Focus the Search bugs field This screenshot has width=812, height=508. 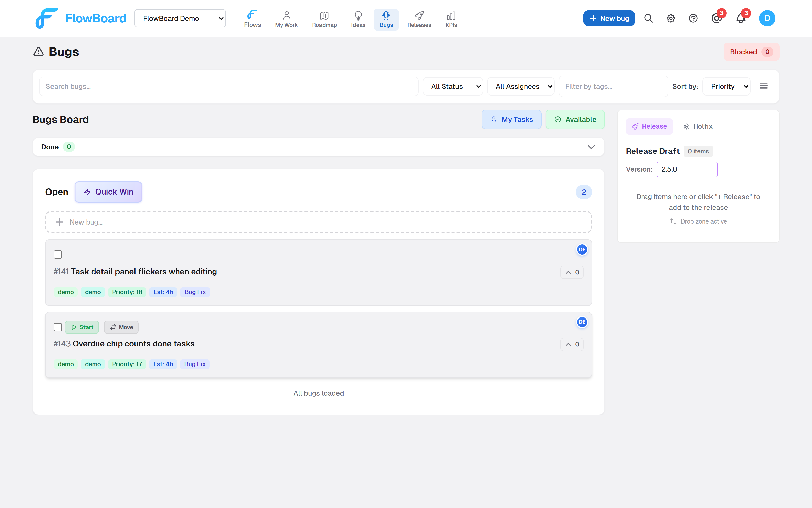tap(229, 87)
